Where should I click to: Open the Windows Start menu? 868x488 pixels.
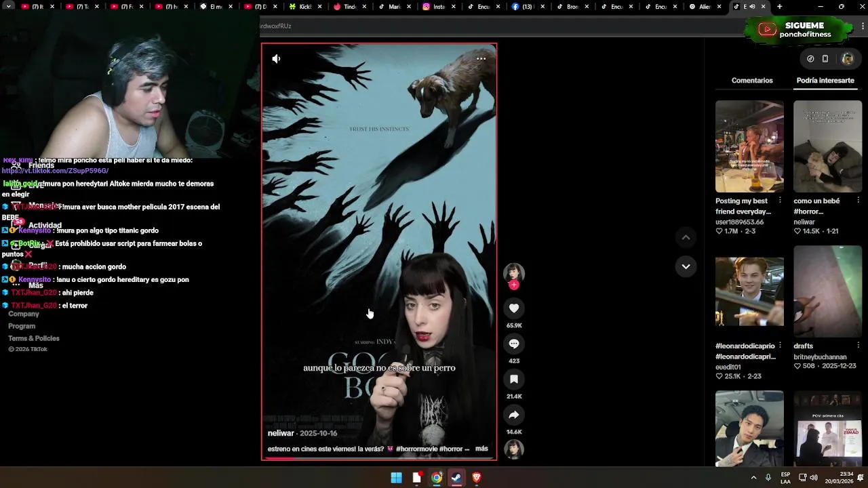point(396,478)
